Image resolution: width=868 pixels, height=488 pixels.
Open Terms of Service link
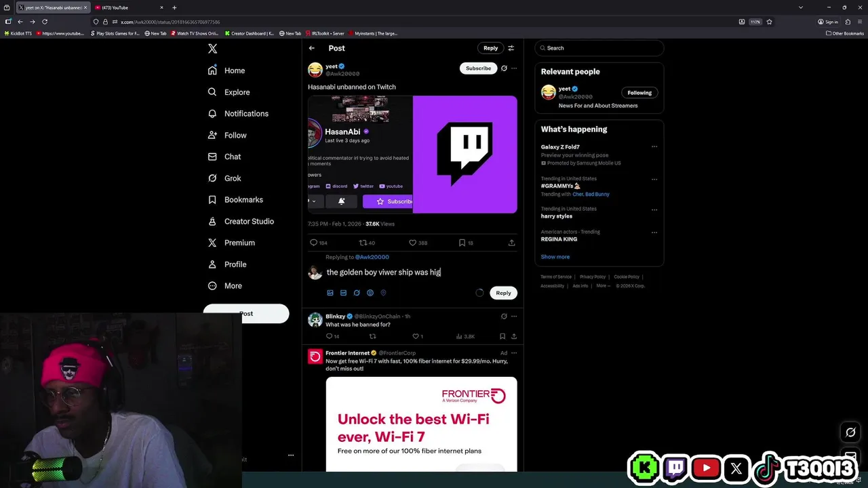pyautogui.click(x=556, y=277)
